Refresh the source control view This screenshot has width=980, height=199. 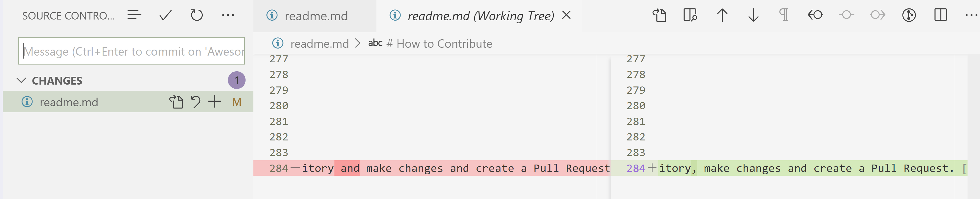pyautogui.click(x=196, y=16)
